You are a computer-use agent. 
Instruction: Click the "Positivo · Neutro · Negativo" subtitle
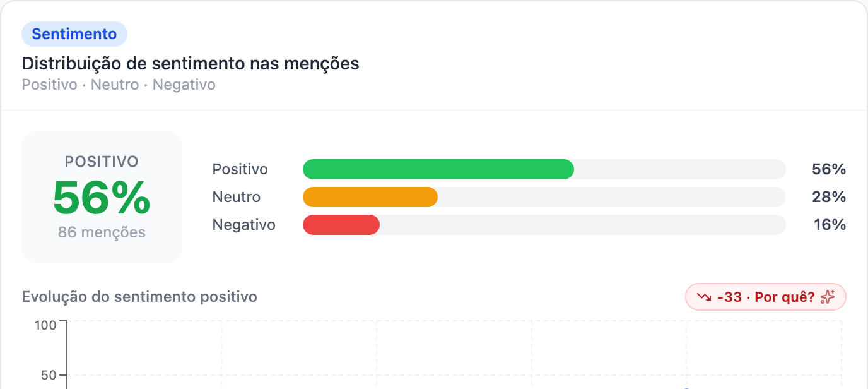click(119, 85)
